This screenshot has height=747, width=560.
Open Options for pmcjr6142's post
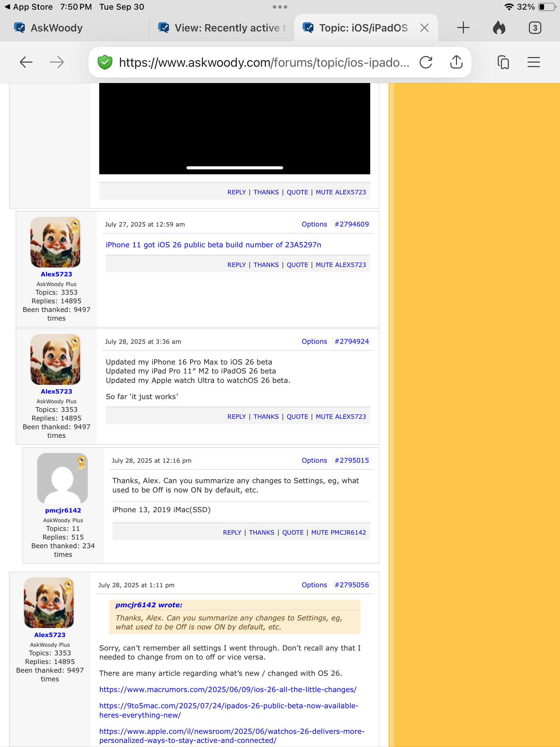[314, 460]
